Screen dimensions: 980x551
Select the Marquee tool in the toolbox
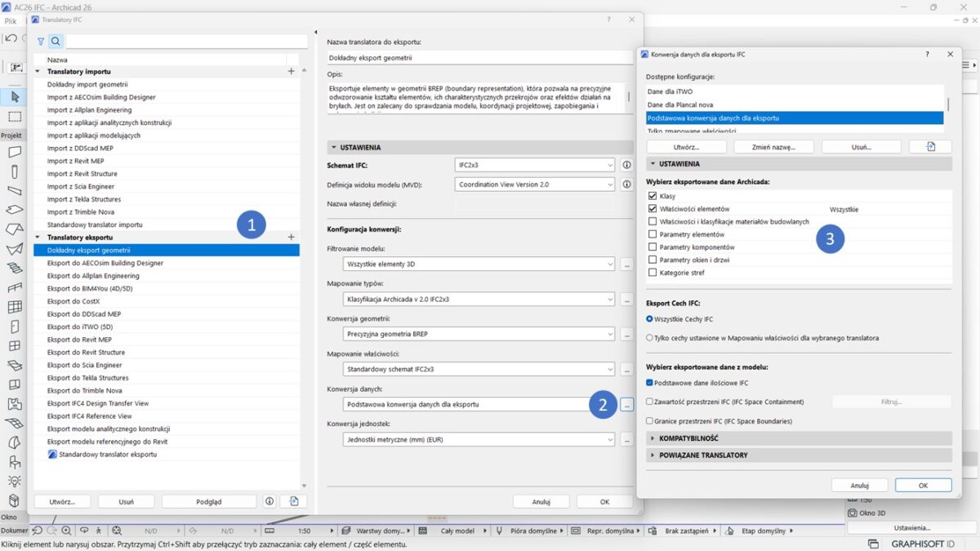15,117
